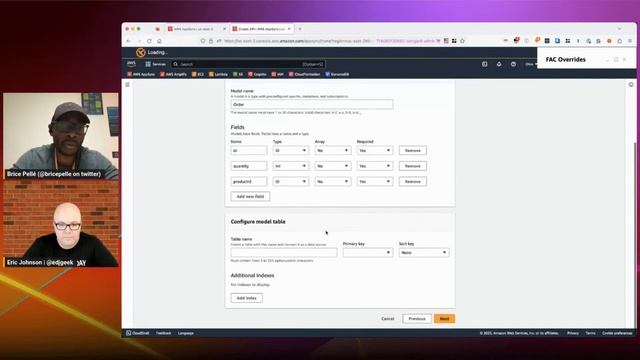This screenshot has width=640, height=360.
Task: Open DynamoDB favorite shortcut
Action: click(337, 74)
